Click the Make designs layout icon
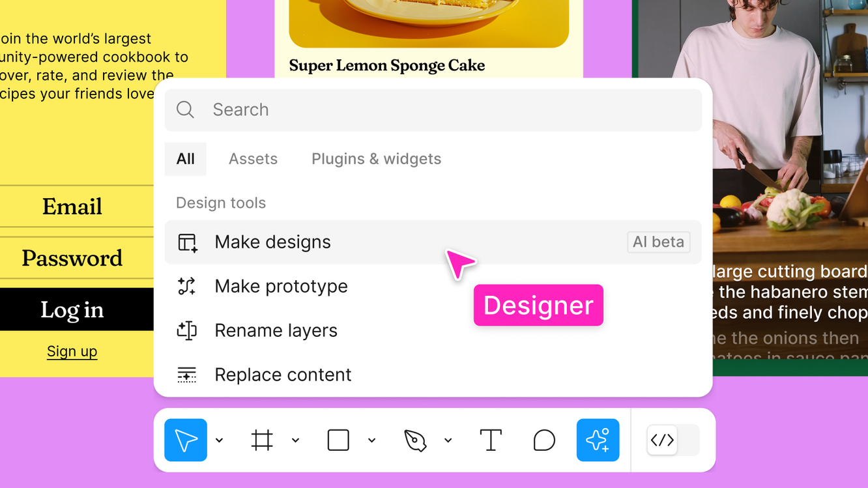The width and height of the screenshot is (868, 488). point(187,242)
